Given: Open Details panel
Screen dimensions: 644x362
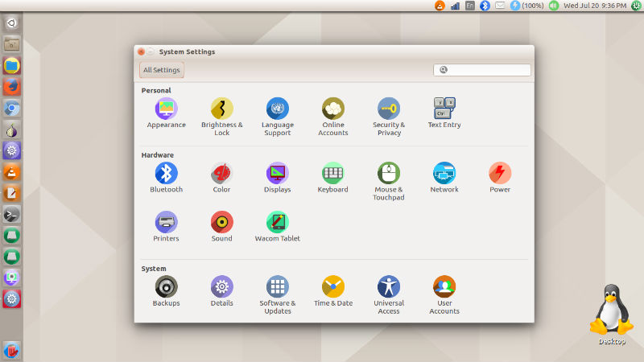Looking at the screenshot, I should click(222, 291).
